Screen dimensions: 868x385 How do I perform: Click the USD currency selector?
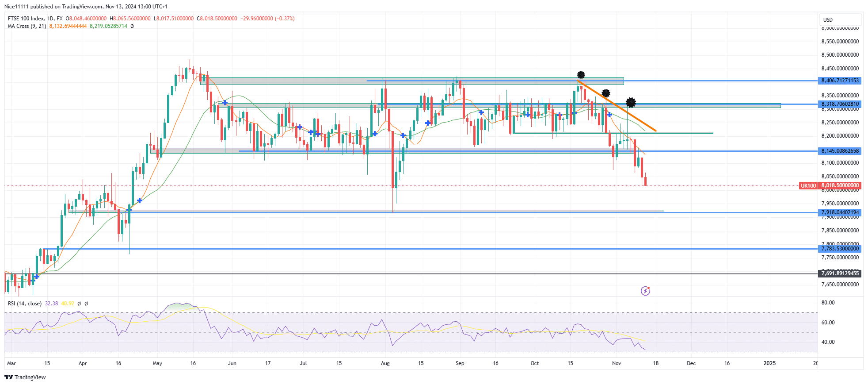tap(841, 19)
